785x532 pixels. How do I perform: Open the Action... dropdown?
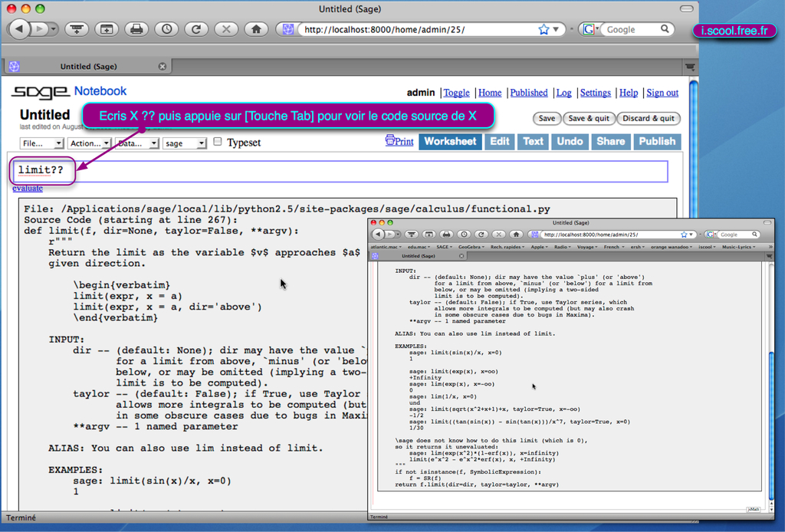click(89, 143)
